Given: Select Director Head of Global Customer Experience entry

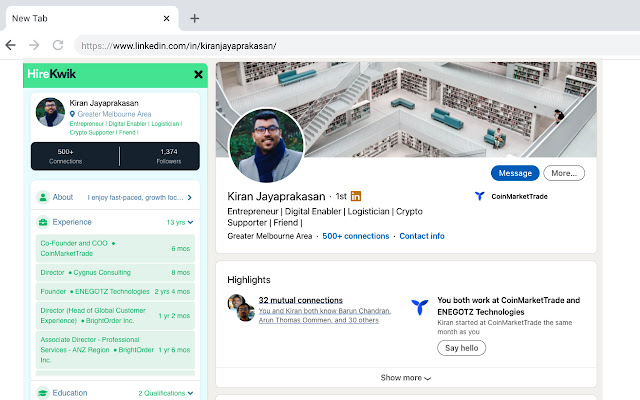Looking at the screenshot, I should tap(115, 316).
